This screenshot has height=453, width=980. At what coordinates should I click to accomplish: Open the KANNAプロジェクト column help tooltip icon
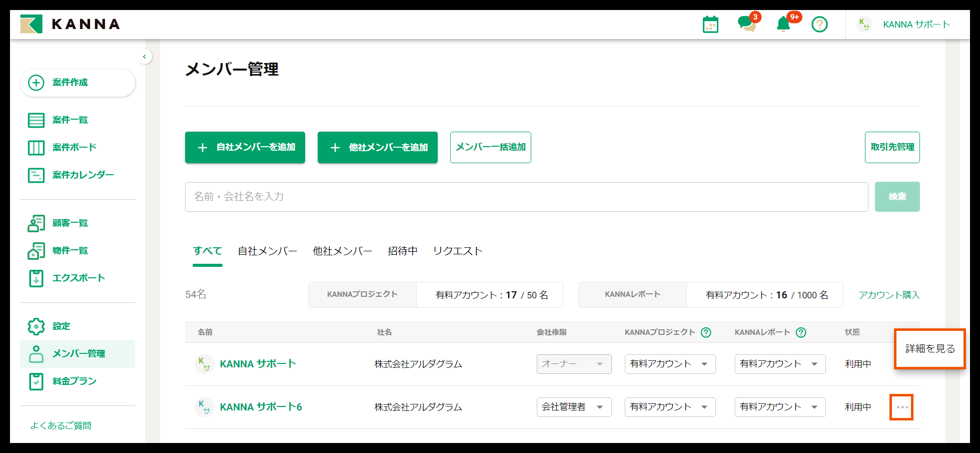pos(706,332)
